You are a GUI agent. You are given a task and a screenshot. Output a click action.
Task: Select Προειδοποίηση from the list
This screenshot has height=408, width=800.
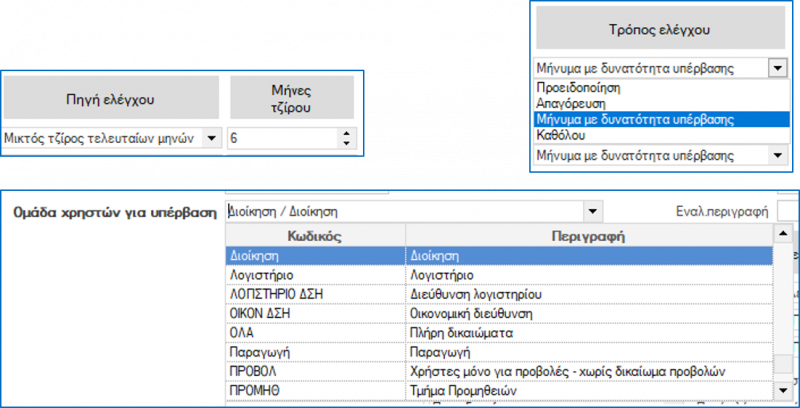(662, 88)
